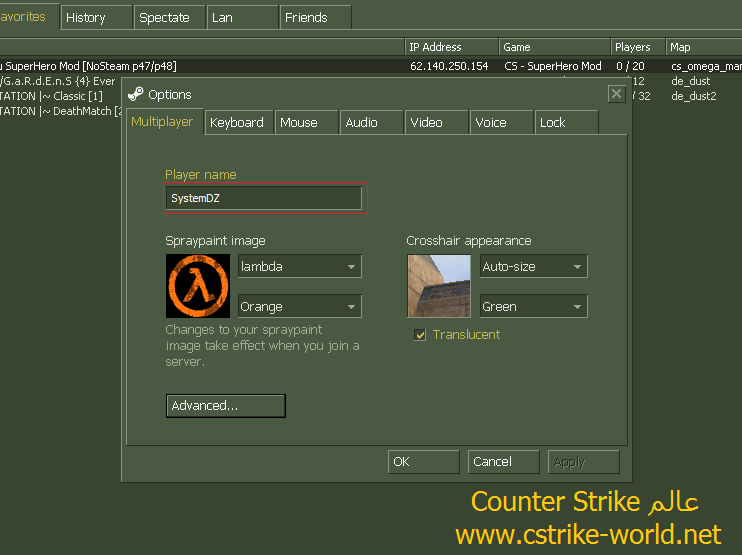Sort servers by Map column header
The image size is (742, 555).
click(704, 47)
